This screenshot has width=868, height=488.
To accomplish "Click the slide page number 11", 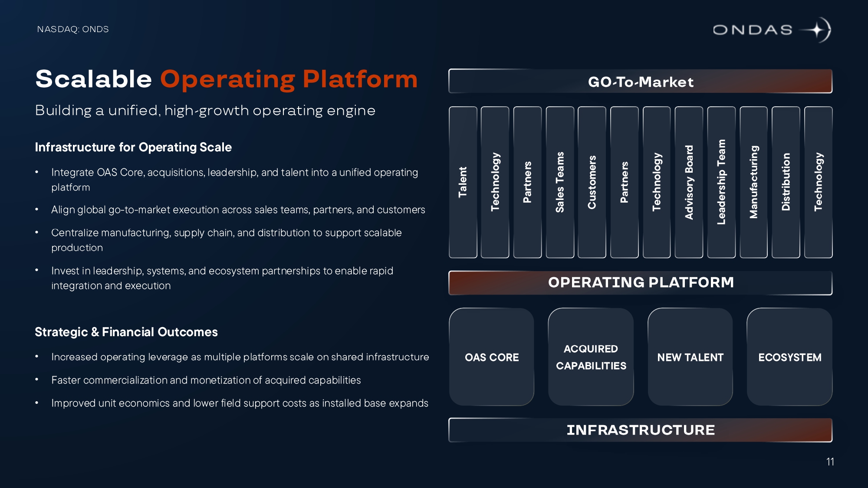I will click(830, 462).
